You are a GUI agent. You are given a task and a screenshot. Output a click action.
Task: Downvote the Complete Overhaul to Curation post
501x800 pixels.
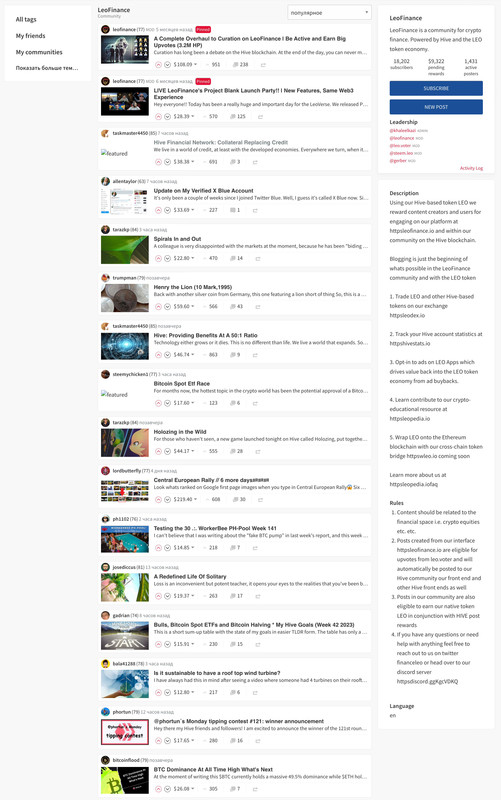click(167, 65)
